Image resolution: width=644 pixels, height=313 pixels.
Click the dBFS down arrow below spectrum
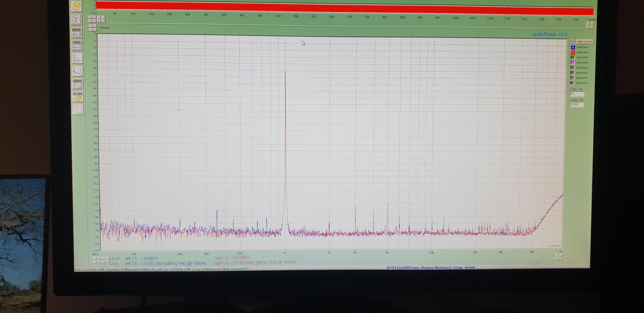[x=97, y=261]
